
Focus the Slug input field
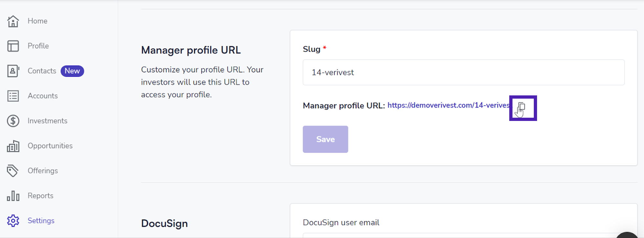(x=463, y=72)
